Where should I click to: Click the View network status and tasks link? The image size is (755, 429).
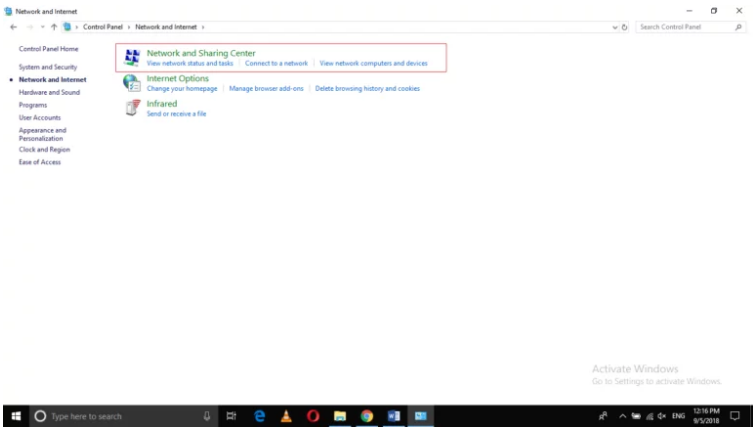[190, 63]
